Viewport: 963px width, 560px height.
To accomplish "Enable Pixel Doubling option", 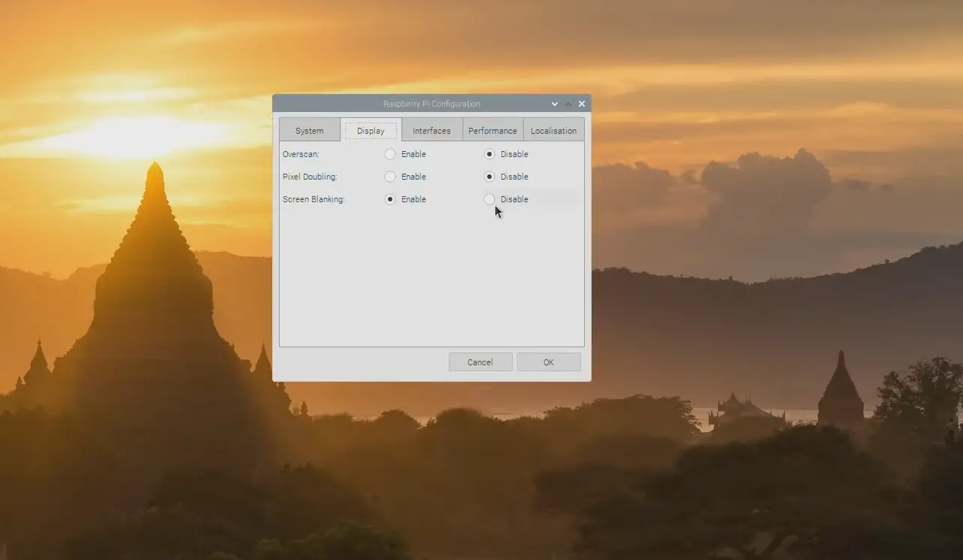I will point(390,177).
